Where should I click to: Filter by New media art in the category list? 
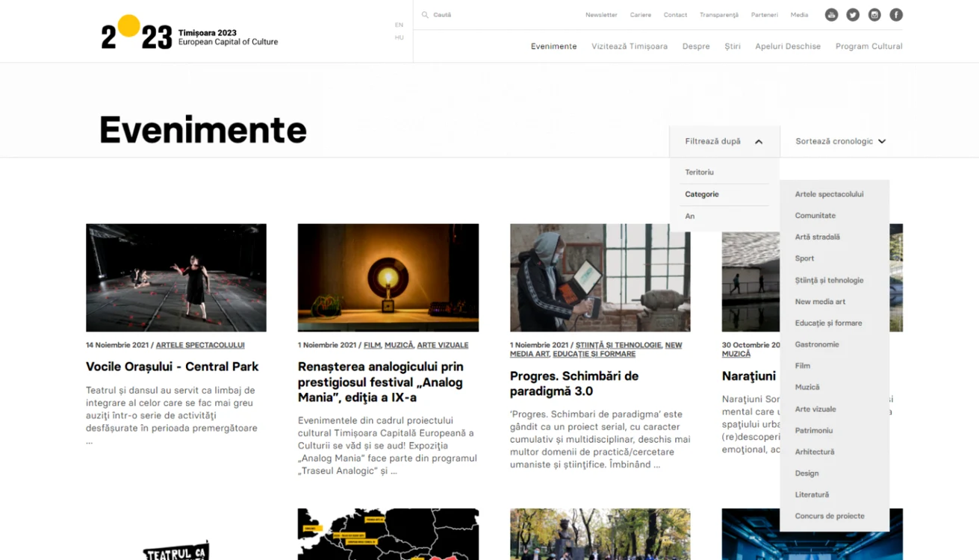[820, 302]
